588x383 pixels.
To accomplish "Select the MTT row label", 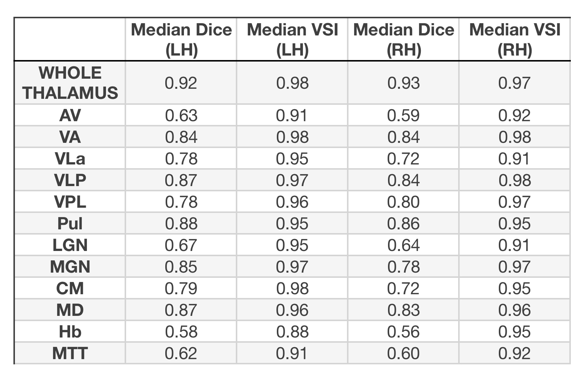I will click(x=70, y=353).
